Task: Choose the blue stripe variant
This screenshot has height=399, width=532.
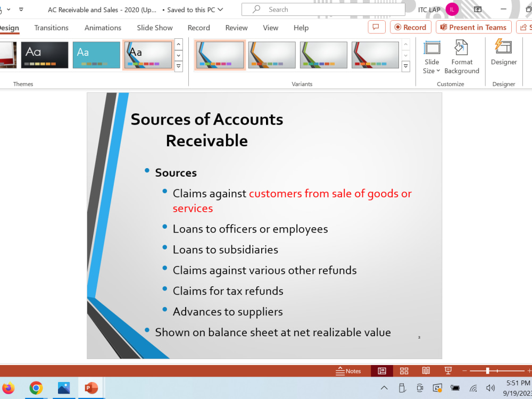Action: 220,55
